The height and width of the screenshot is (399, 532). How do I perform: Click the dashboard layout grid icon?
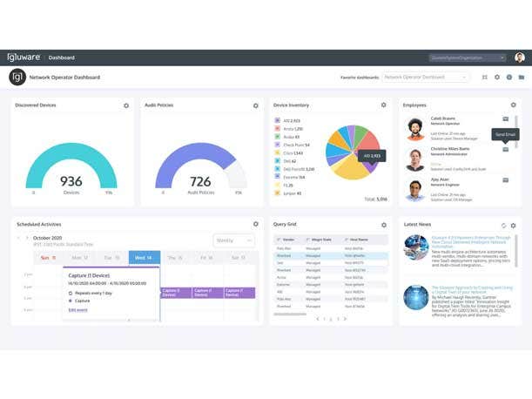point(485,78)
